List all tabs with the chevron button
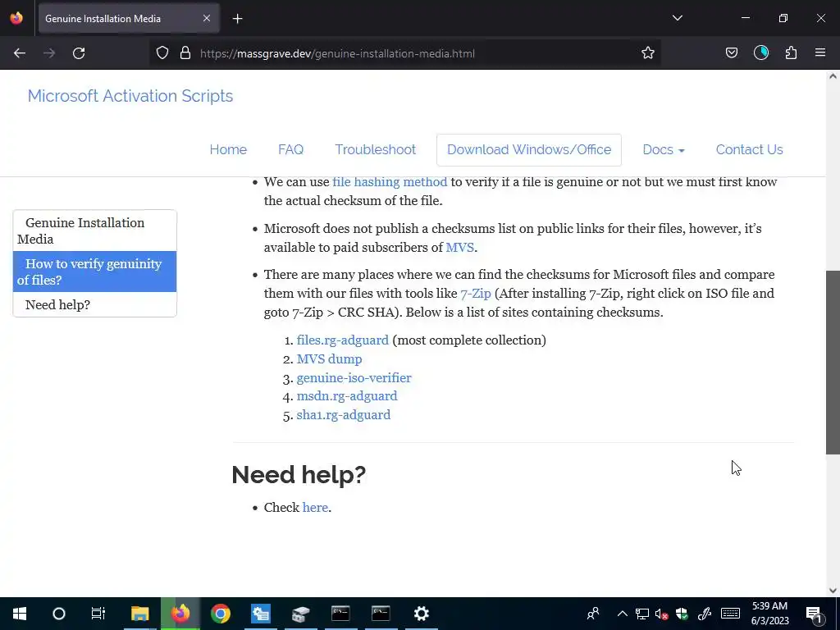The image size is (840, 630). click(x=677, y=18)
